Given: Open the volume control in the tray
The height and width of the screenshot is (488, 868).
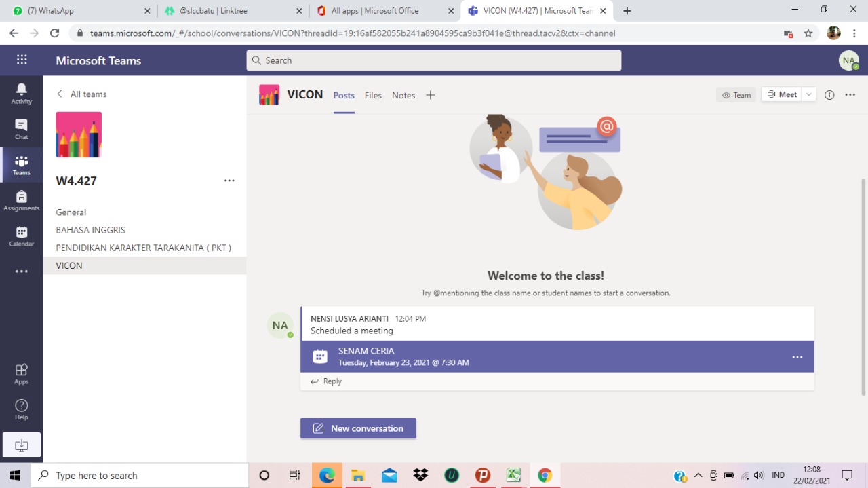Looking at the screenshot, I should coord(759,476).
